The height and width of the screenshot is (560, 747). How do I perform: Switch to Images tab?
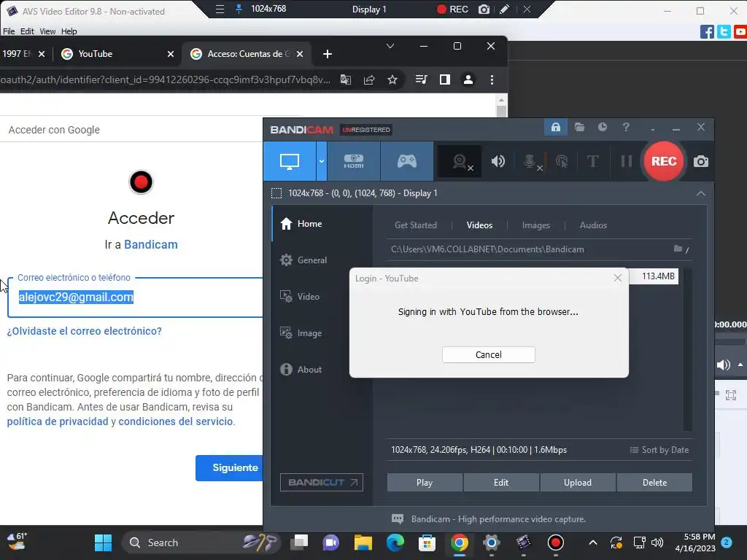coord(536,225)
